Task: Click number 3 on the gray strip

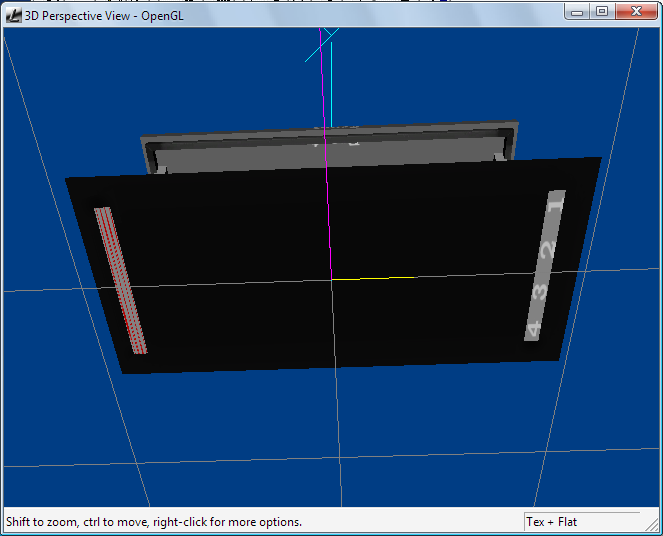Action: (540, 291)
